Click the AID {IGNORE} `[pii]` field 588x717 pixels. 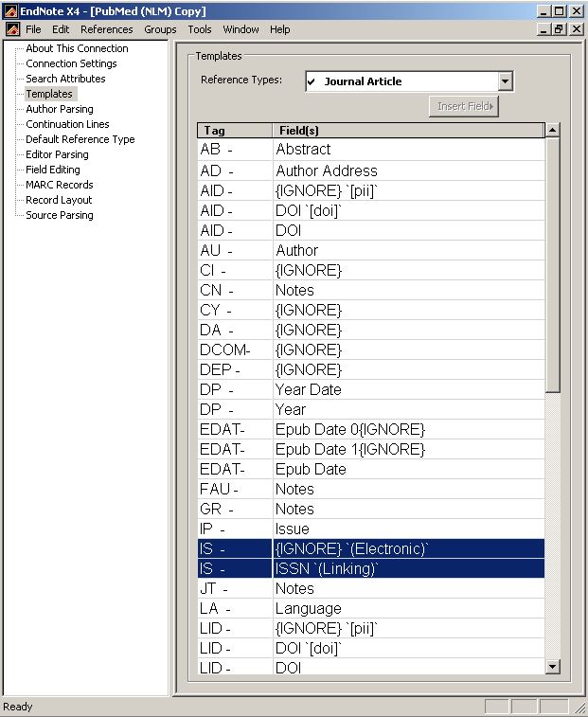tap(408, 190)
